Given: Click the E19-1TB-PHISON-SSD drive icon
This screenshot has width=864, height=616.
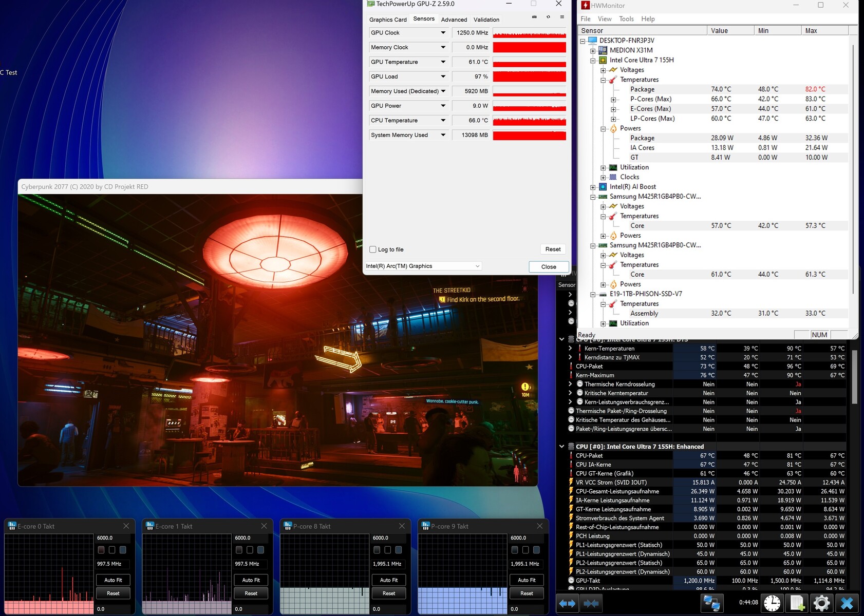Looking at the screenshot, I should click(x=603, y=294).
